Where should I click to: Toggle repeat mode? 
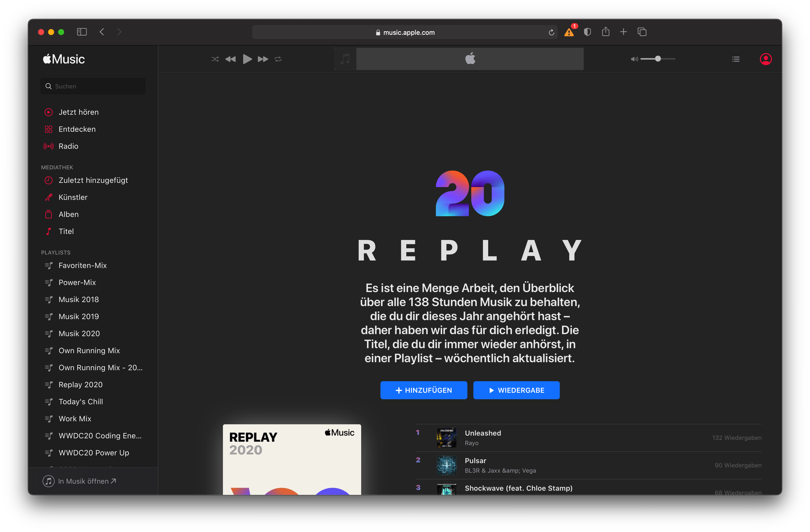(x=278, y=59)
